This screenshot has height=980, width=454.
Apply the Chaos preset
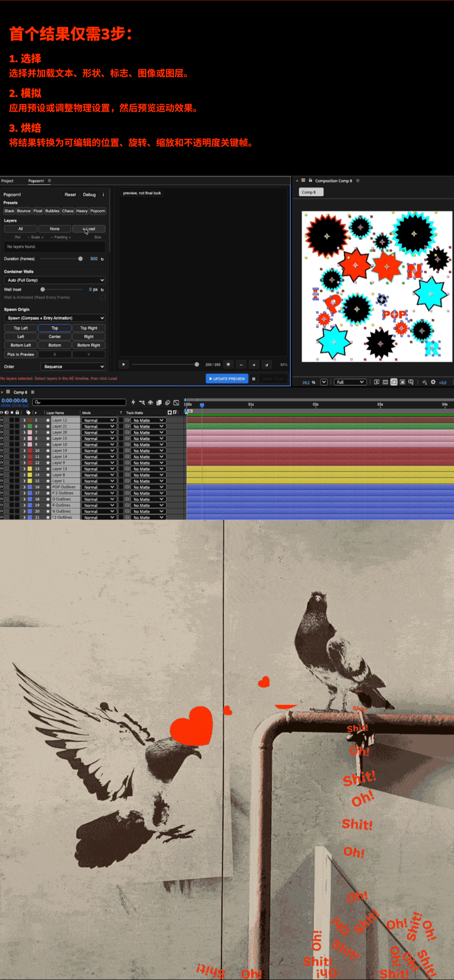pos(68,211)
